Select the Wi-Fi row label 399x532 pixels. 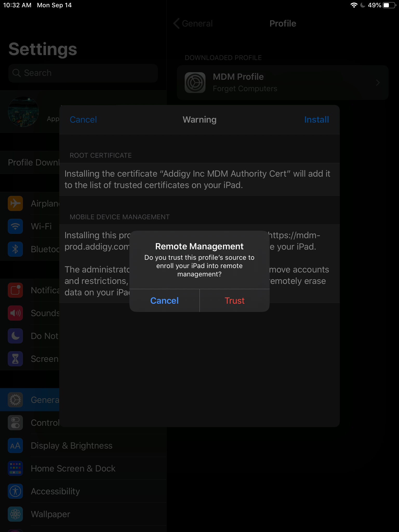(41, 226)
